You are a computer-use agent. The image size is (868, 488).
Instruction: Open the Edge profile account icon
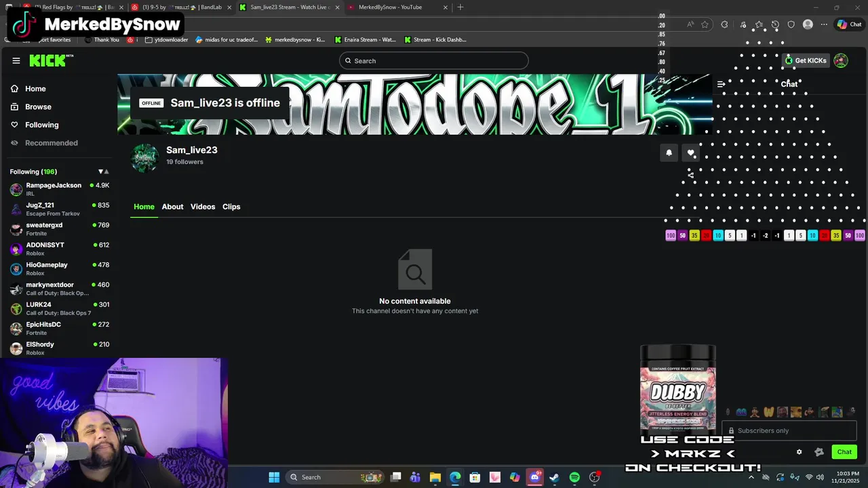pyautogui.click(x=808, y=24)
